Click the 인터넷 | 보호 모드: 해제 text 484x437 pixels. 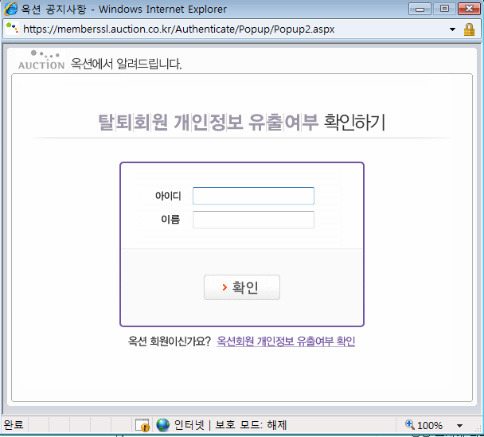coord(230,425)
